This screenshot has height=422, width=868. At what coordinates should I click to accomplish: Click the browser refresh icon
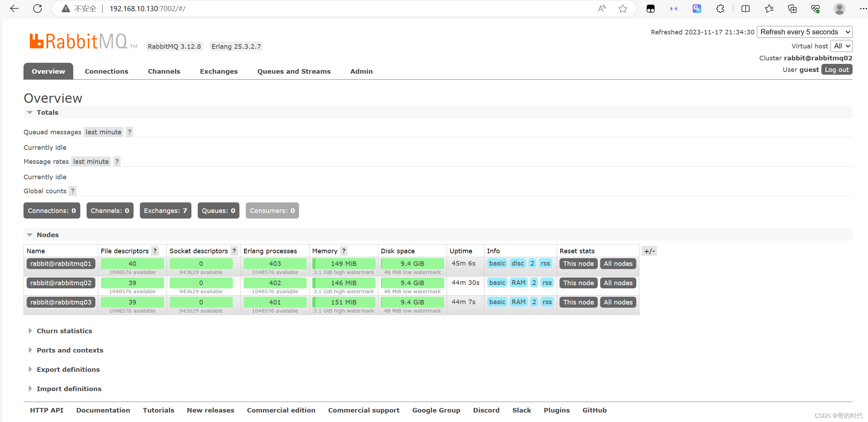coord(38,8)
